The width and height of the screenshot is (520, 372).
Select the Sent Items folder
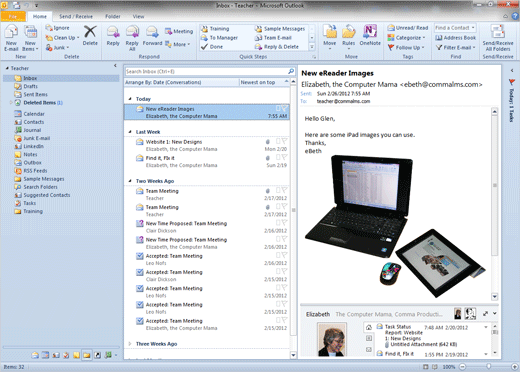[x=35, y=94]
